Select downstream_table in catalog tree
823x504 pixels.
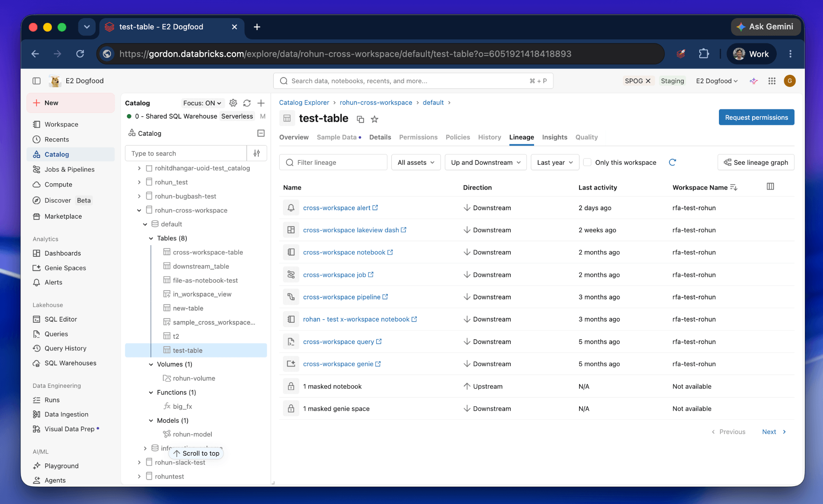(x=201, y=266)
